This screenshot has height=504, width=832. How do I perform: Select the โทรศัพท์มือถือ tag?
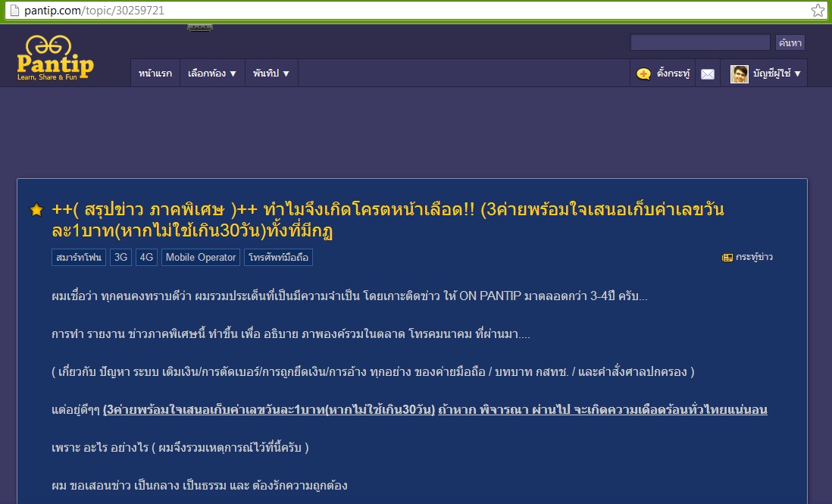278,258
